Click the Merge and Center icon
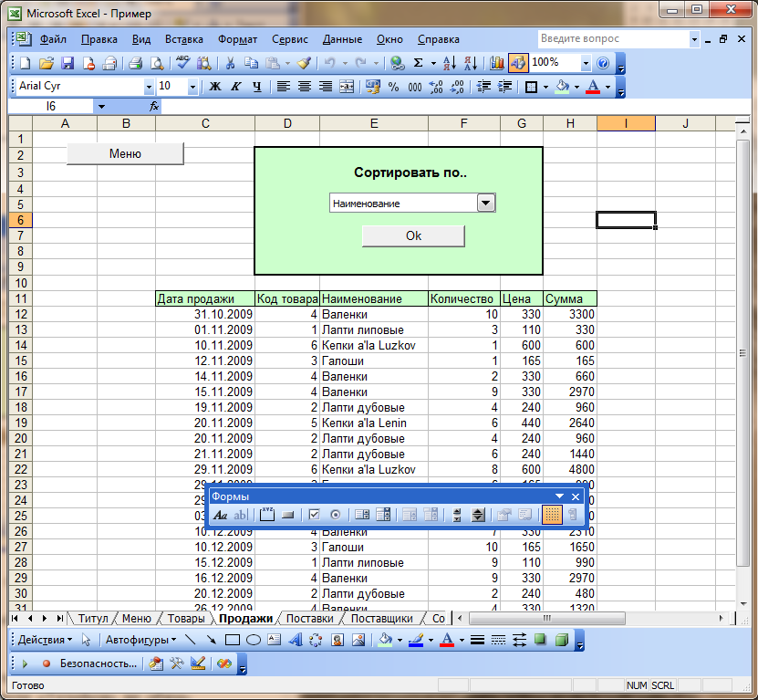Screen dimensions: 758x700 (347, 87)
